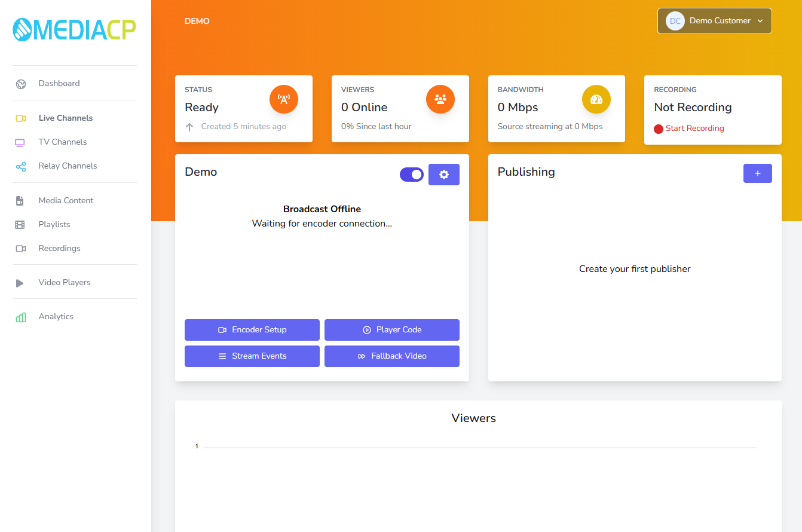Open Media Content using the file icon
Screen dimensions: 802x532
pos(21,200)
